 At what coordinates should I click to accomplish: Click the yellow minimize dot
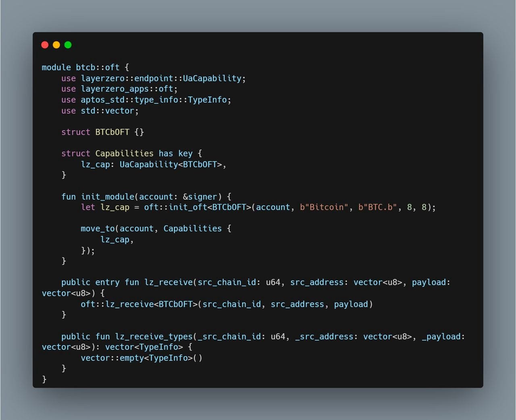[x=56, y=45]
